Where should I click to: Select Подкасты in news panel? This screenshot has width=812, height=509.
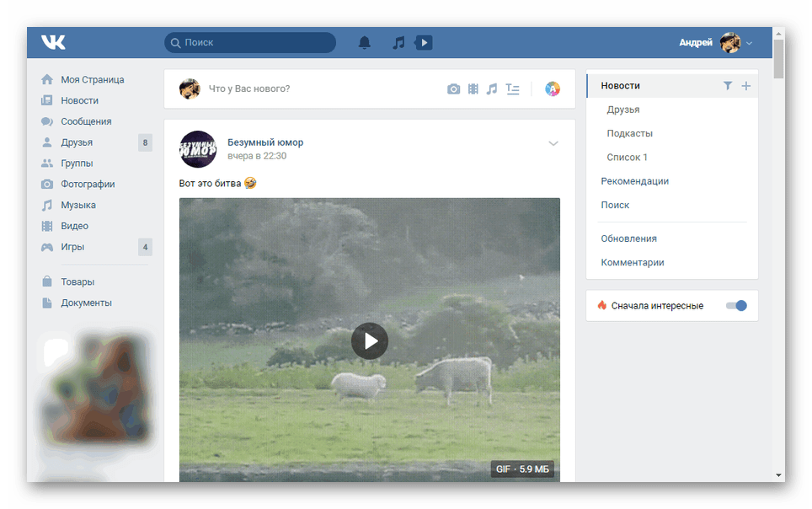click(x=630, y=133)
